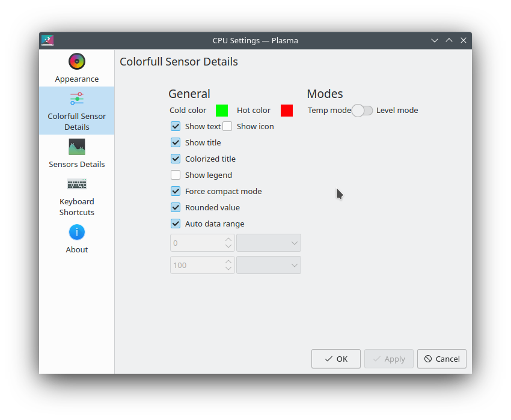The width and height of the screenshot is (511, 420).
Task: Select the Colorfull Sensor Details sliders icon
Action: pyautogui.click(x=76, y=99)
